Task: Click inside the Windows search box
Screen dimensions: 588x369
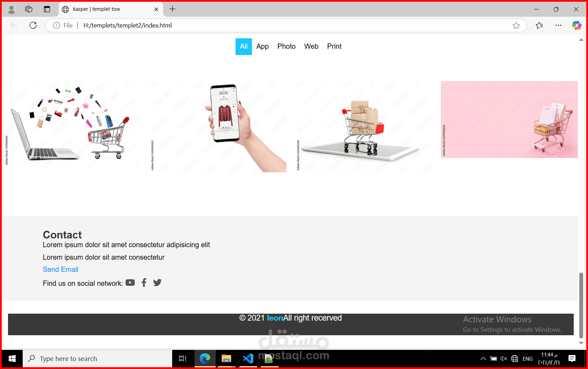Action: [97, 358]
